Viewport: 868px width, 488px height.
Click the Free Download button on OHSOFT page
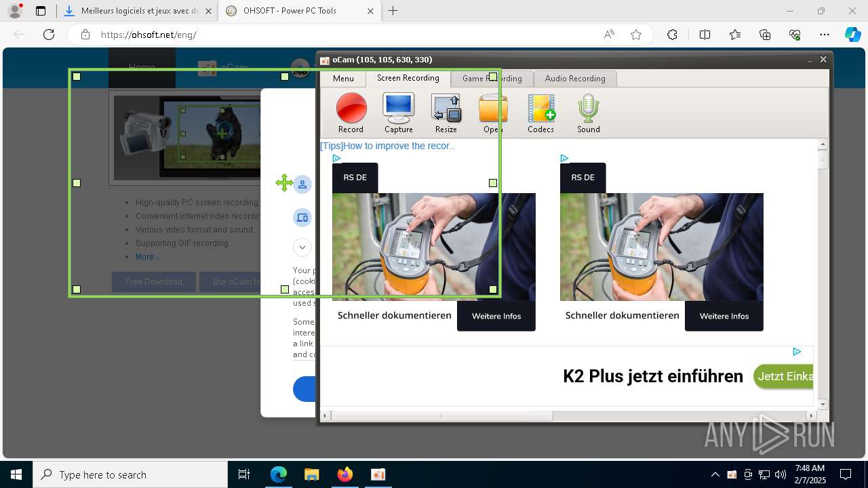tap(154, 282)
